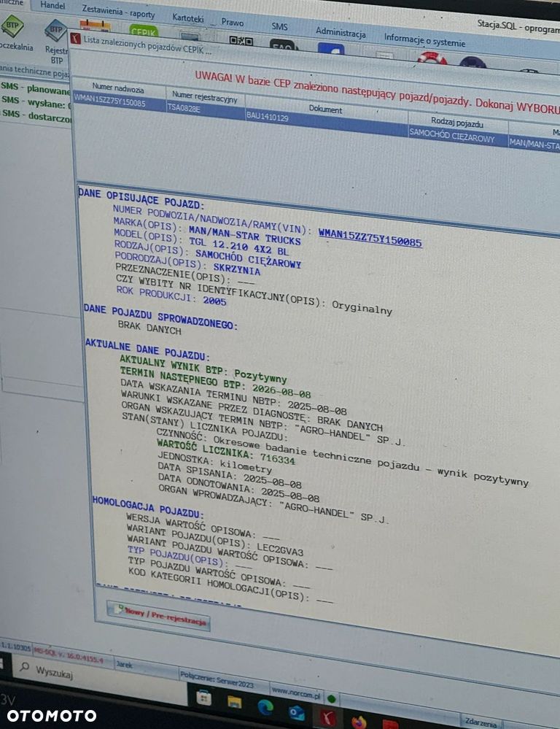This screenshot has height=729, width=560.
Task: Sort by the Rodzaj pojazdu column header
Action: point(457,123)
